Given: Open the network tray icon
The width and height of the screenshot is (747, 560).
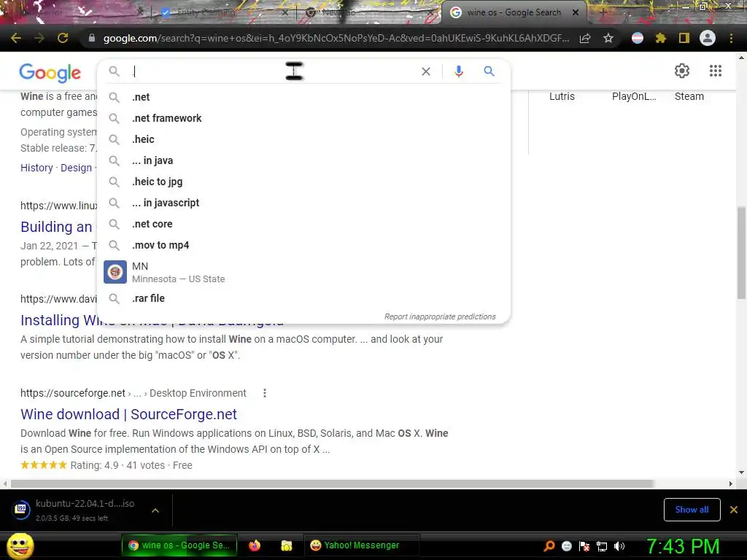Looking at the screenshot, I should [x=602, y=546].
